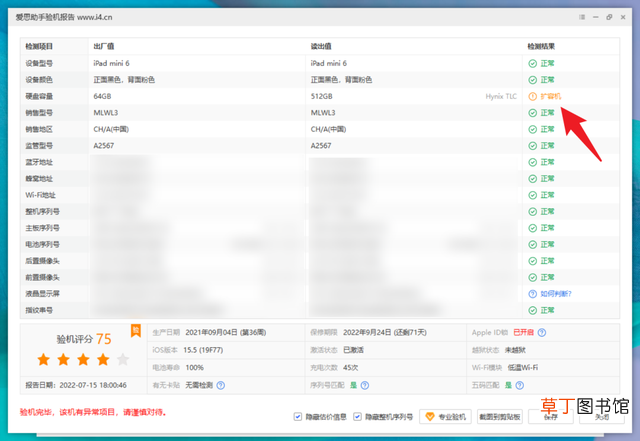Toggle the 隐藏整机序列号 checkbox
Image resolution: width=640 pixels, height=441 pixels.
pos(357,416)
